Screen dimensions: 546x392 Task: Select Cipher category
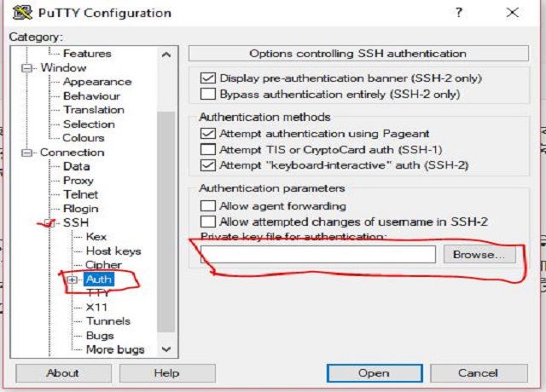coord(103,265)
